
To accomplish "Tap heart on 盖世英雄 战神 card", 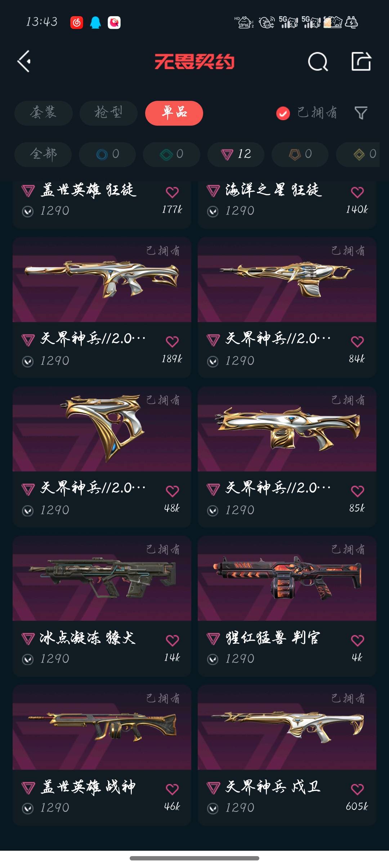I will 172,789.
